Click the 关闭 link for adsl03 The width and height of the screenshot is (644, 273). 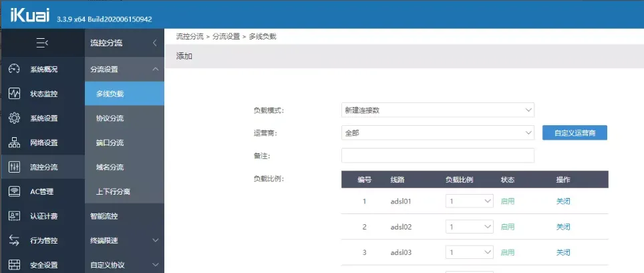563,252
